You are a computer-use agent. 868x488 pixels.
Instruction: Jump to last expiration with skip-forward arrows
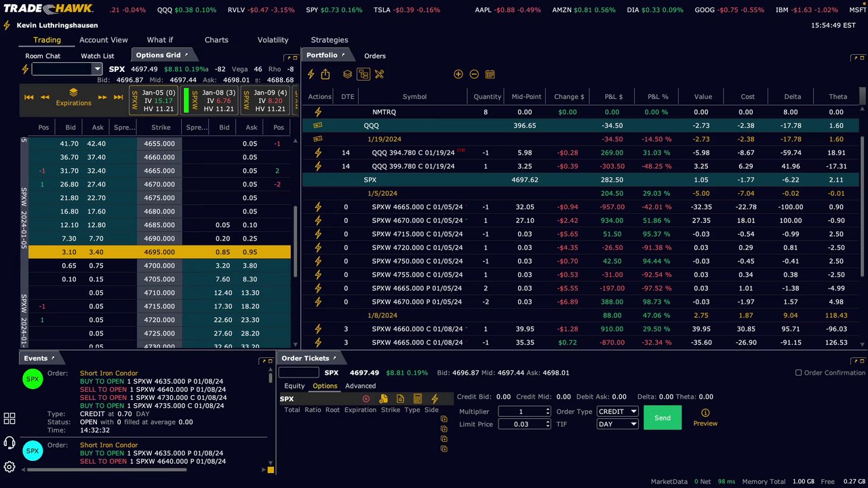pos(118,97)
